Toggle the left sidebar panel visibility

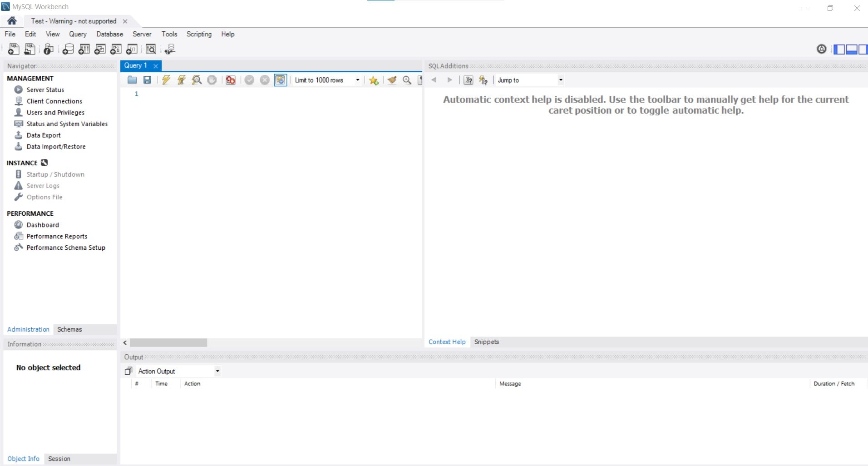(839, 49)
